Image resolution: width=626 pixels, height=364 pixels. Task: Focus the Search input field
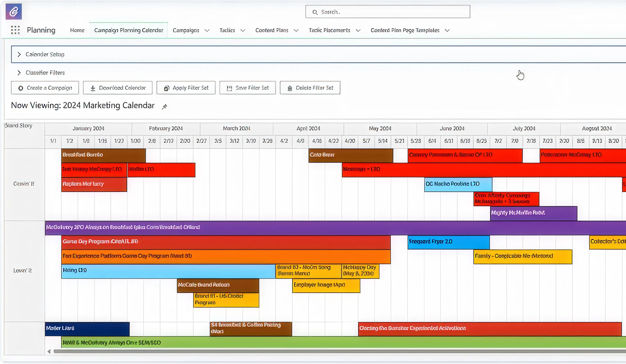(388, 12)
